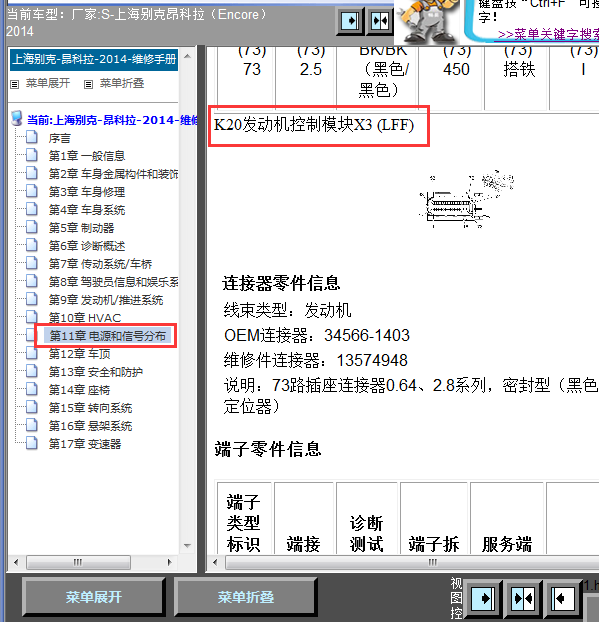Viewport: 599px width, 622px height.
Task: Click the 上海别克-昂科拉-2014-维修手册 header tab
Action: (x=94, y=60)
